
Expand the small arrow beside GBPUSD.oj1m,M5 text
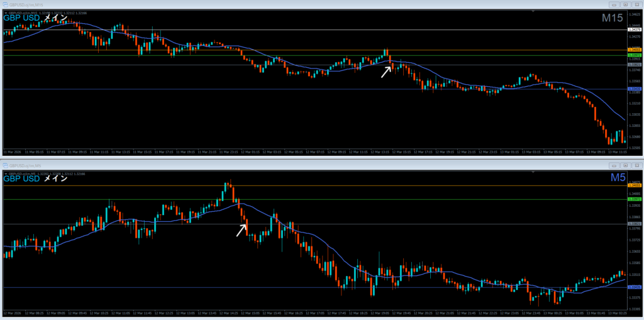coord(6,173)
